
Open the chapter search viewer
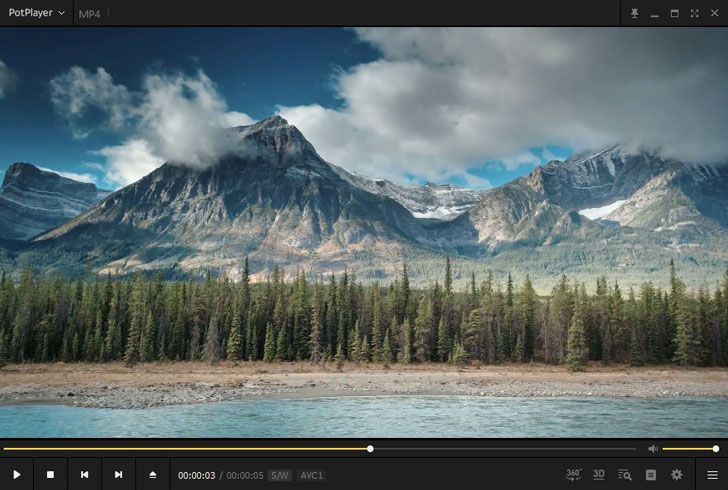(x=624, y=474)
